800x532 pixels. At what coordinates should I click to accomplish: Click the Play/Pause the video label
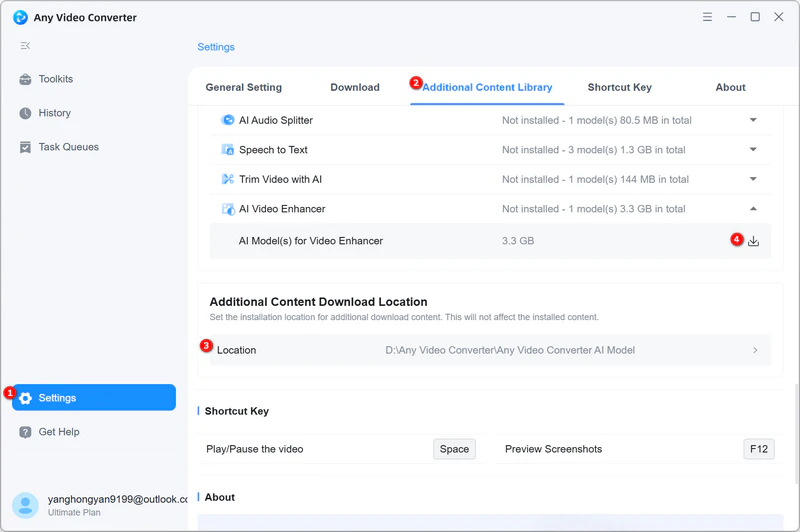pos(255,449)
